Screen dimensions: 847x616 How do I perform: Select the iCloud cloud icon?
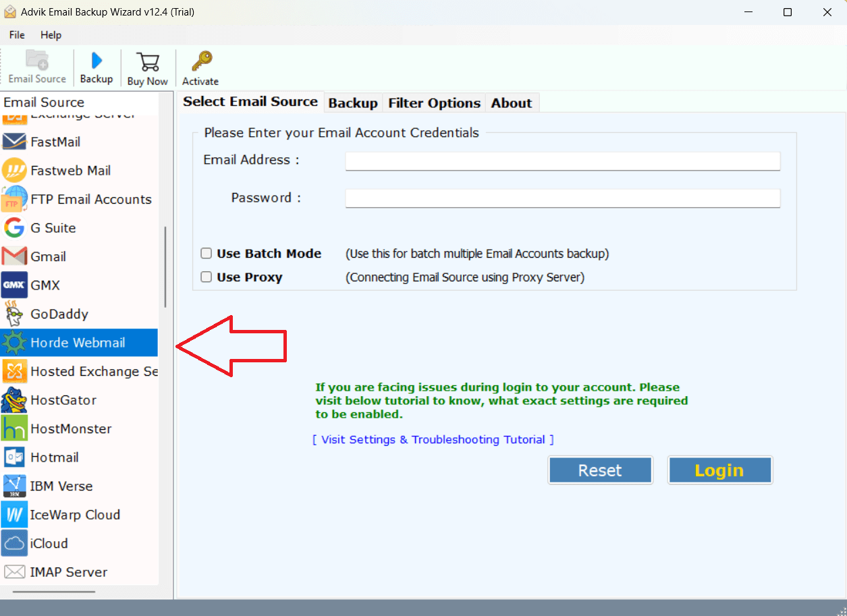coord(14,543)
